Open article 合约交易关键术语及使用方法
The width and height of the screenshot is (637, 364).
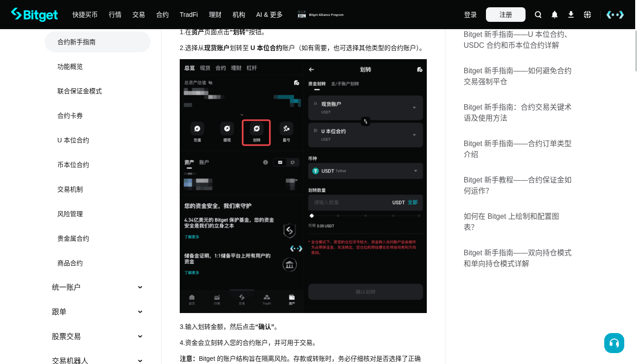(517, 112)
